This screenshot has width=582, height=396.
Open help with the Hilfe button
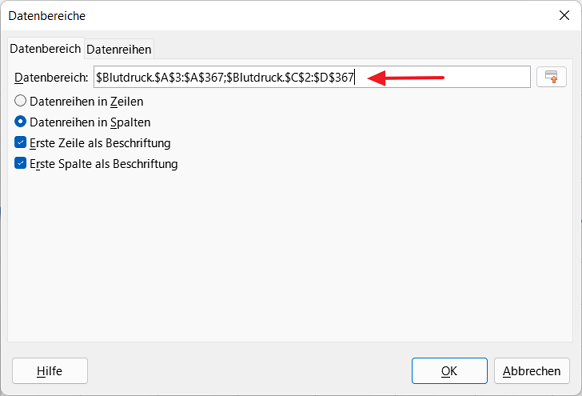point(50,371)
